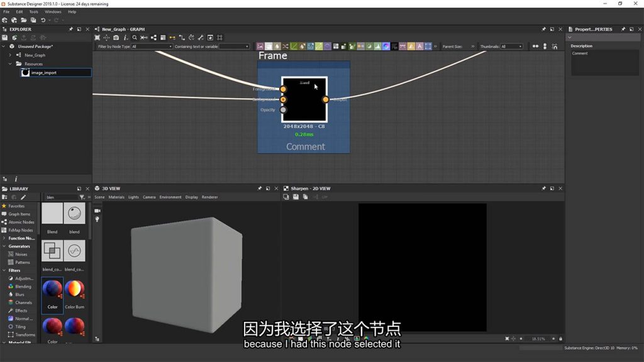Open the 3D View Renderer menu

210,197
